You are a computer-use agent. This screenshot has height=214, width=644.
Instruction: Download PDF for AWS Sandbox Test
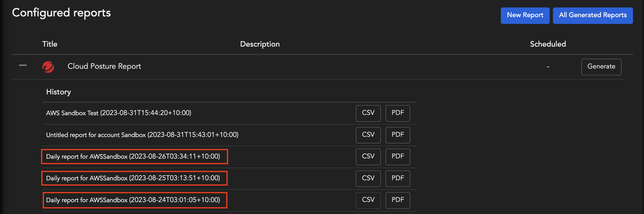[397, 113]
